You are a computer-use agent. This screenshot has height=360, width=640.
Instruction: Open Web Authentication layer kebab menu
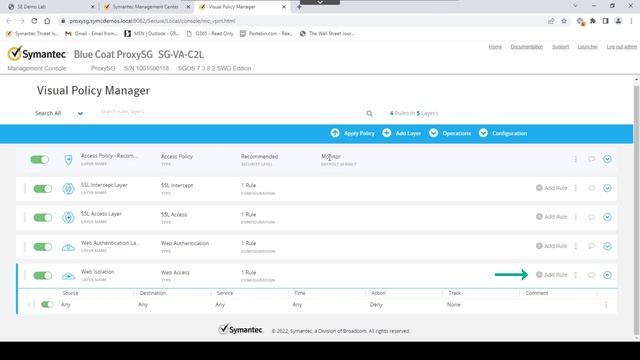point(576,246)
